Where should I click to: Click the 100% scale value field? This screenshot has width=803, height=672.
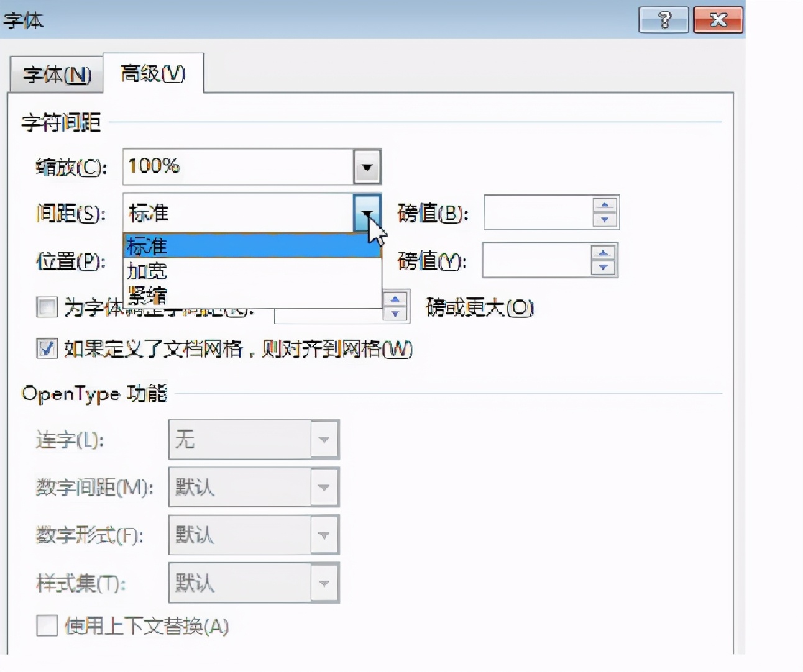239,166
